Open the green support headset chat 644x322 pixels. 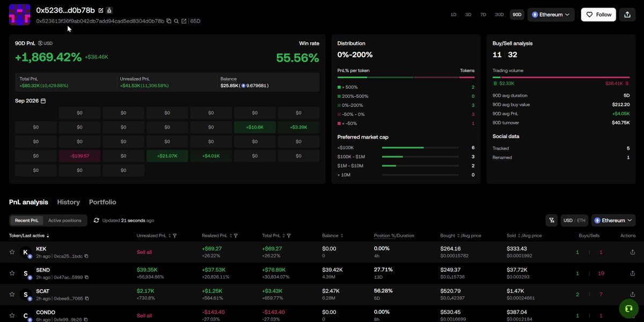(628, 309)
